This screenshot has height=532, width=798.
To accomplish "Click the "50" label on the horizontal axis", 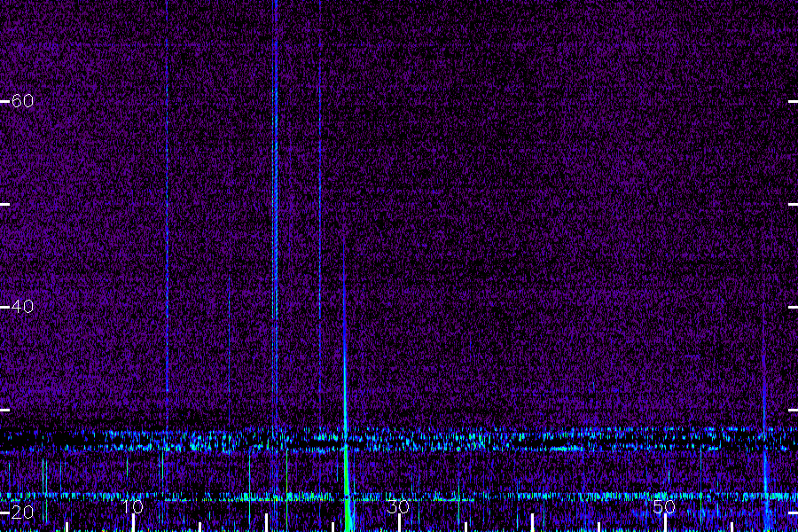I will tap(664, 507).
